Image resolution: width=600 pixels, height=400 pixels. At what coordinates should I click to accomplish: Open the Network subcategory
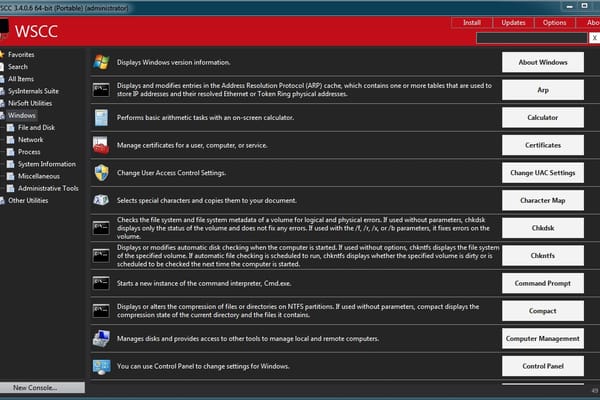pos(31,140)
